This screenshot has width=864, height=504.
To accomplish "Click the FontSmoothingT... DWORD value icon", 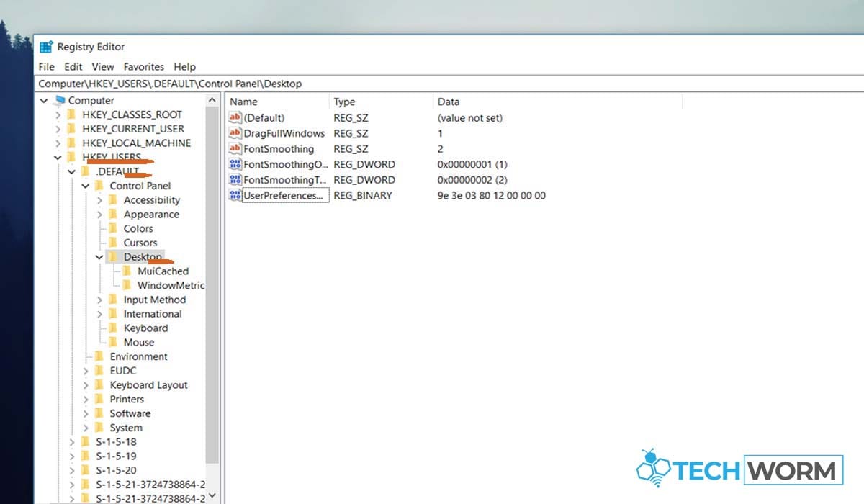I will click(x=235, y=180).
